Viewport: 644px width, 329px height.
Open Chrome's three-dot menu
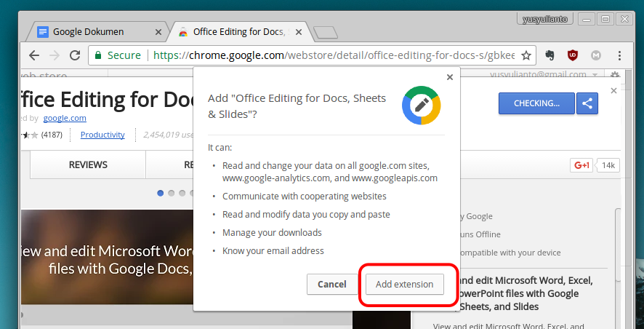click(619, 55)
